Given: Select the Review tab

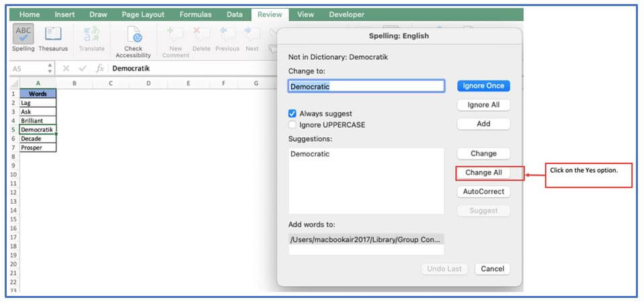Looking at the screenshot, I should pyautogui.click(x=270, y=14).
